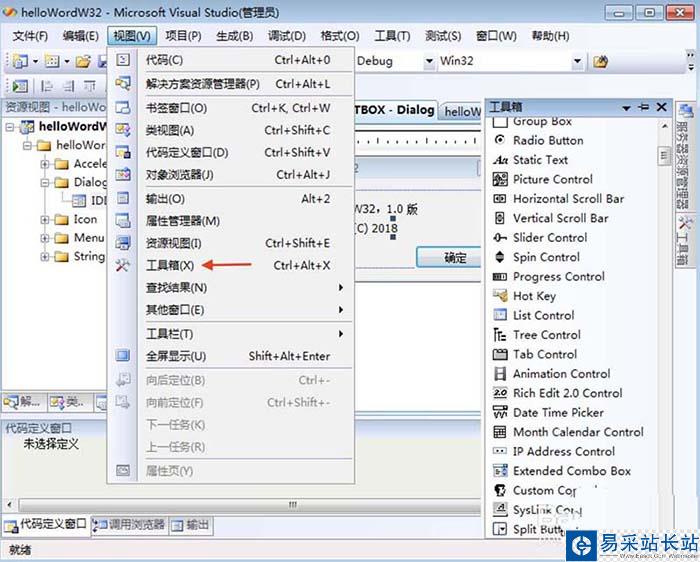Image resolution: width=700 pixels, height=562 pixels.
Task: Select List Control in toolbox
Action: pyautogui.click(x=533, y=316)
